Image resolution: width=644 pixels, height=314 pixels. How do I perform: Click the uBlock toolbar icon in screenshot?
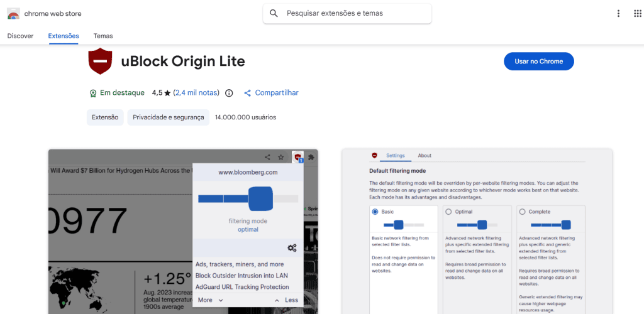pyautogui.click(x=297, y=156)
